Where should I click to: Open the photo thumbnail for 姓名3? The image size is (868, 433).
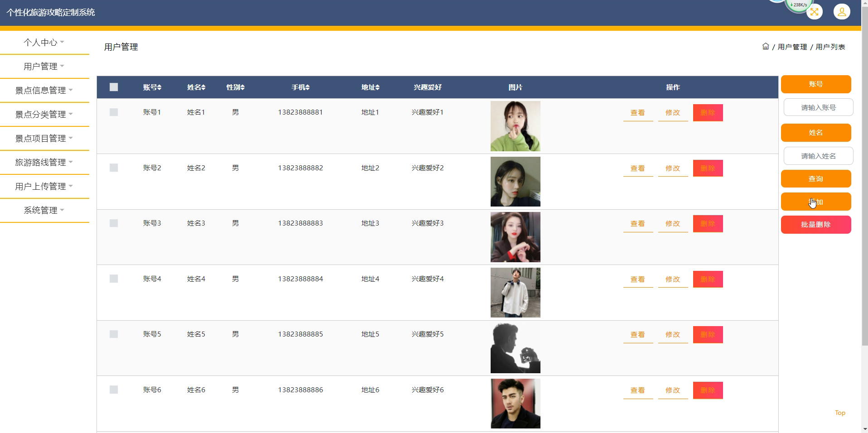pyautogui.click(x=516, y=237)
